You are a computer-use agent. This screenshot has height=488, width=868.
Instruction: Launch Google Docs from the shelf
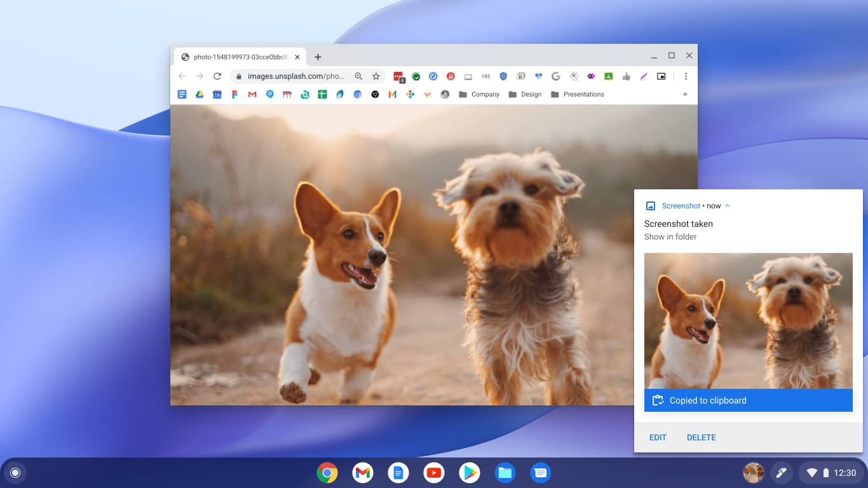pyautogui.click(x=398, y=473)
